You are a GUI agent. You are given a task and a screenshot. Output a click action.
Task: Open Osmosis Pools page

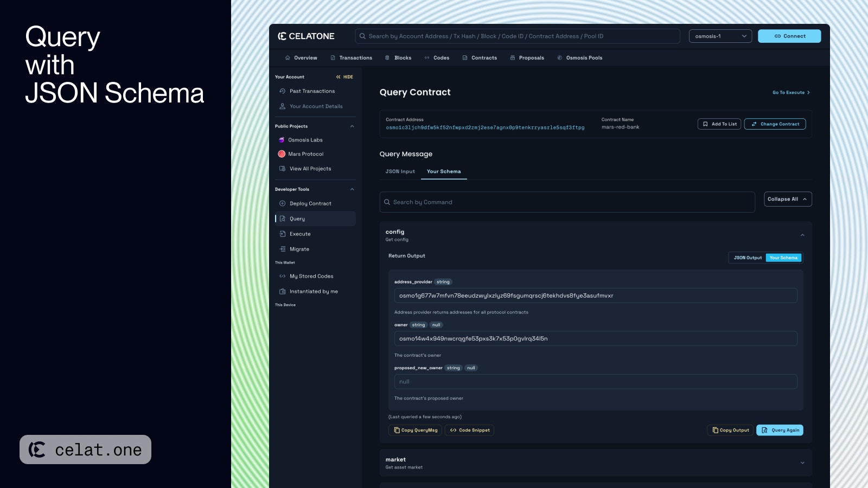tap(579, 58)
